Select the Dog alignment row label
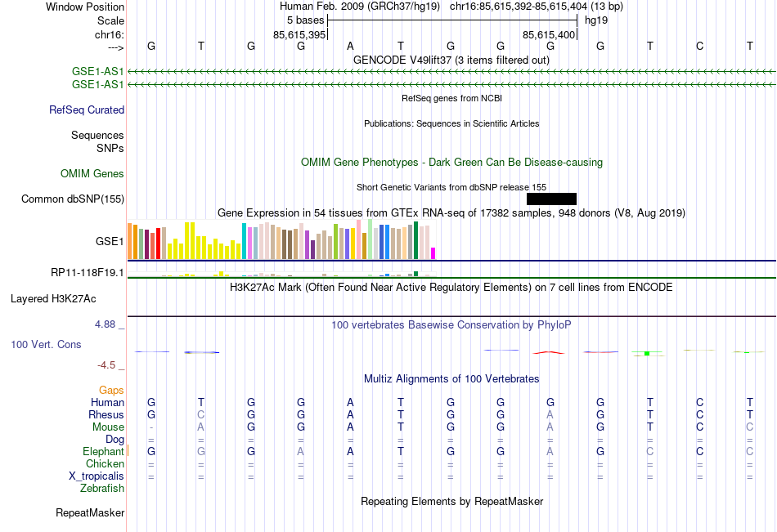 coord(115,440)
